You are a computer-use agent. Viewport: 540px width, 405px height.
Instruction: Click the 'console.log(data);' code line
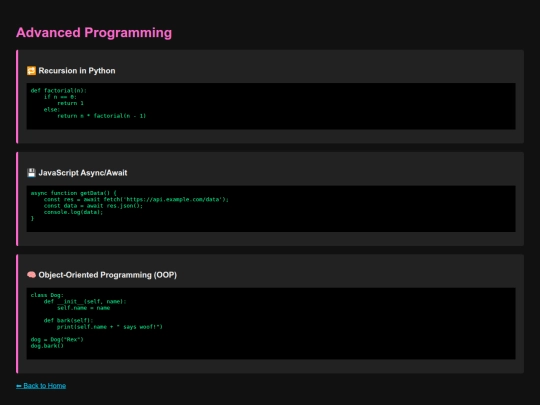(73, 212)
